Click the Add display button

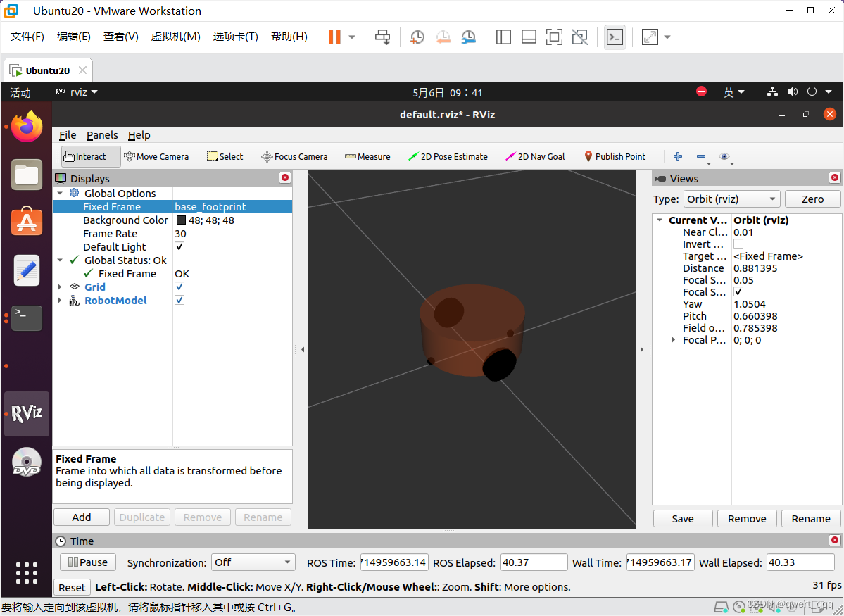pyautogui.click(x=82, y=517)
